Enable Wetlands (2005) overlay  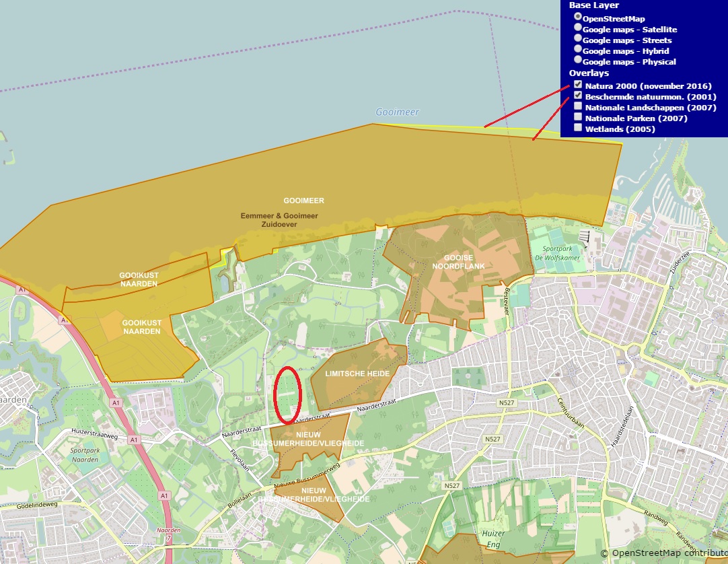577,127
